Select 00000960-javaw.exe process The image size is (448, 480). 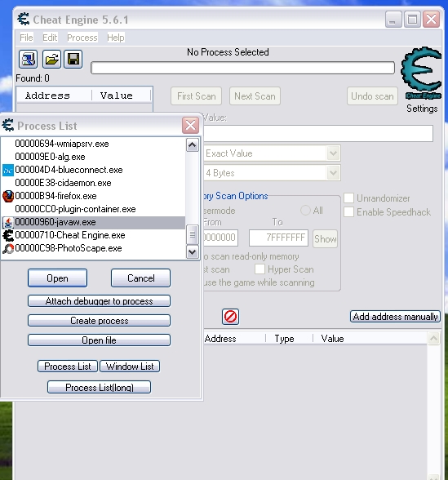(93, 222)
